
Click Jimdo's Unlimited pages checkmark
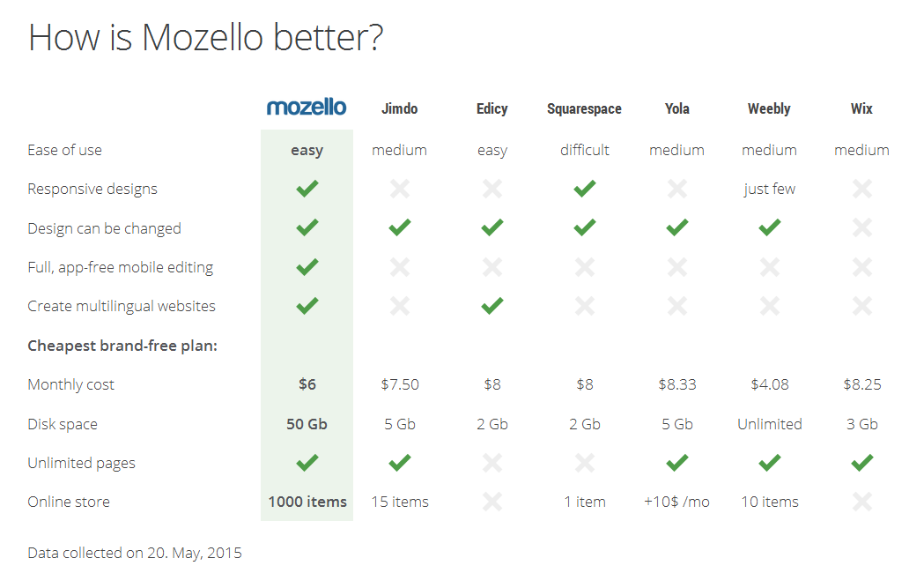399,463
